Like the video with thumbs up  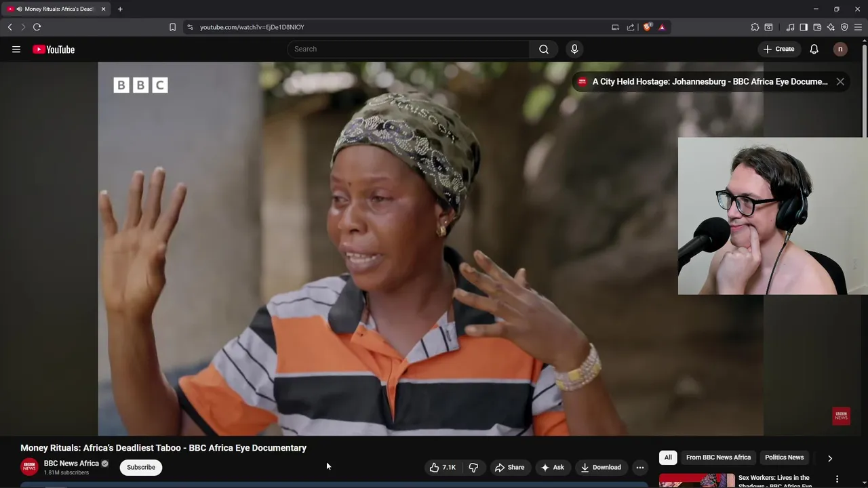(x=442, y=467)
